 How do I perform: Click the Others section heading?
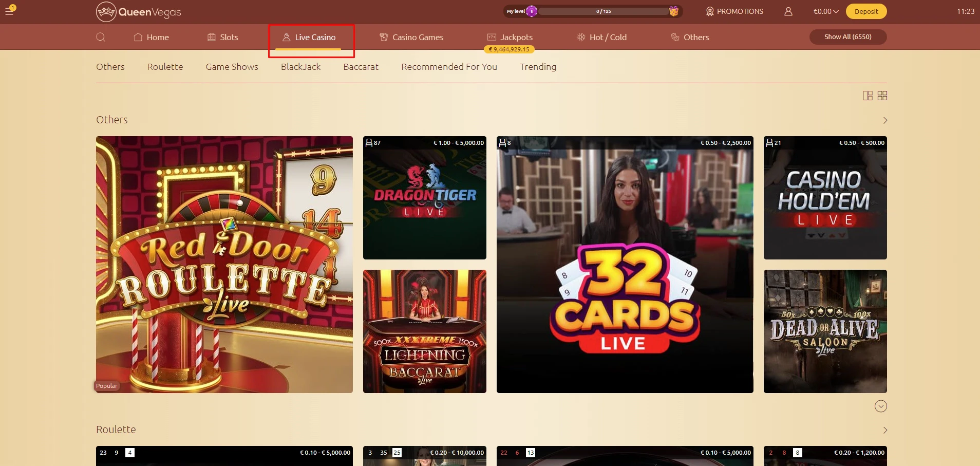112,120
